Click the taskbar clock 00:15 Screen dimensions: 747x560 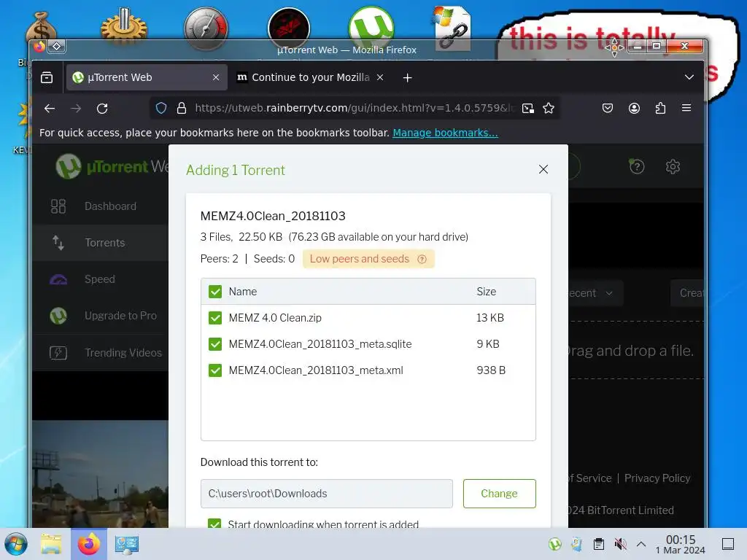(x=681, y=544)
